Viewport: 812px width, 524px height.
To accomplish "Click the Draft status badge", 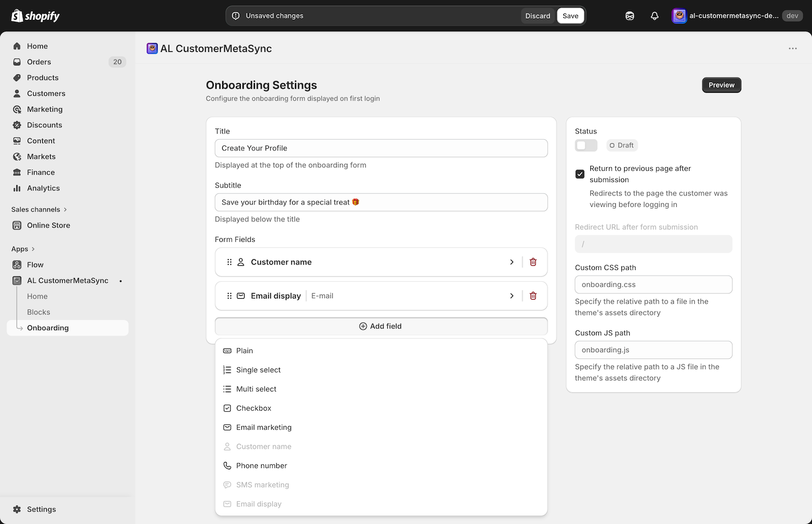I will (x=622, y=145).
